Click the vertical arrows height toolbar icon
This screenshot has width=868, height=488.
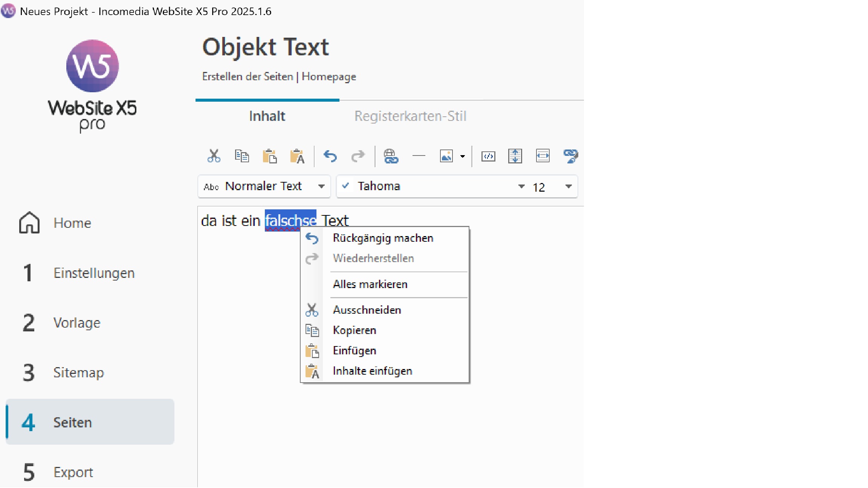[x=515, y=156]
